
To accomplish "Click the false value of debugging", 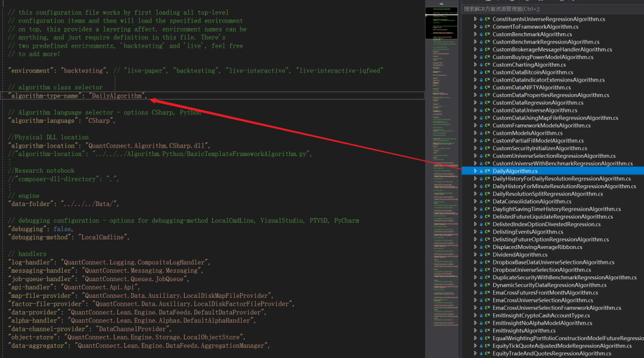I will click(63, 229).
